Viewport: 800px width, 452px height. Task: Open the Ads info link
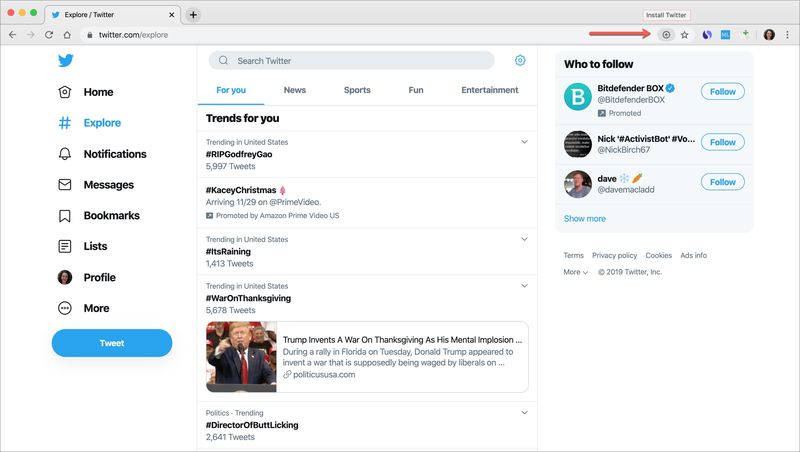coord(693,255)
